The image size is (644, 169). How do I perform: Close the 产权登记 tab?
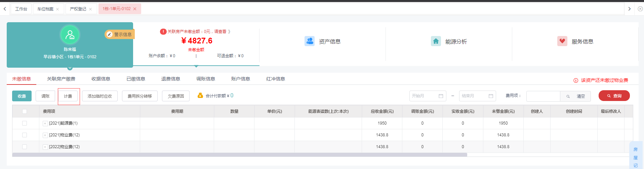coord(90,9)
